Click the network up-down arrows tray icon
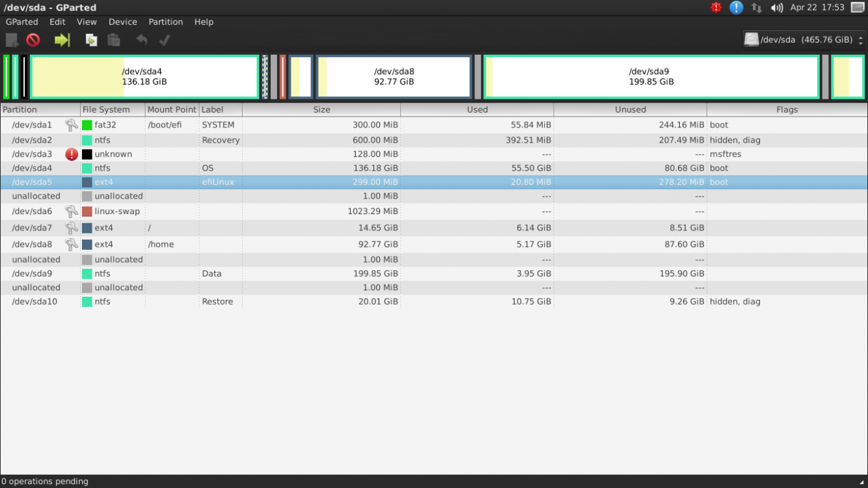The width and height of the screenshot is (868, 488). pyautogui.click(x=757, y=8)
